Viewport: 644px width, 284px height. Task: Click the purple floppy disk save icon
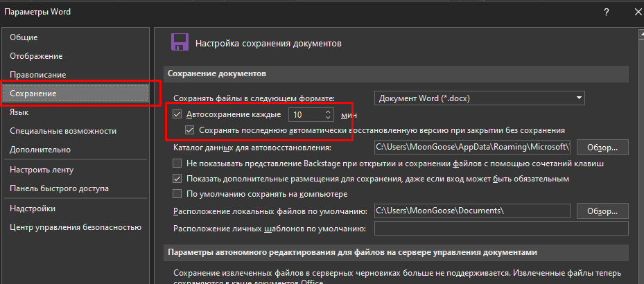(180, 42)
